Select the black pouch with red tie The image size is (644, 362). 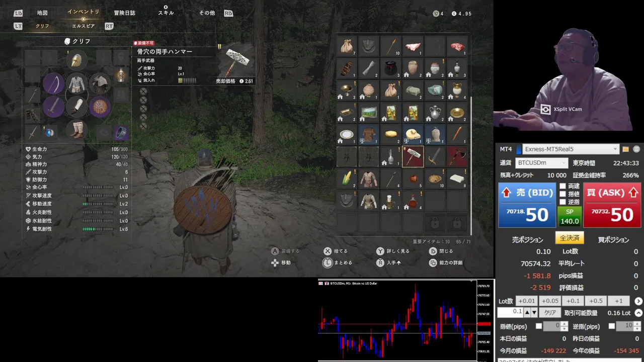coord(390,68)
